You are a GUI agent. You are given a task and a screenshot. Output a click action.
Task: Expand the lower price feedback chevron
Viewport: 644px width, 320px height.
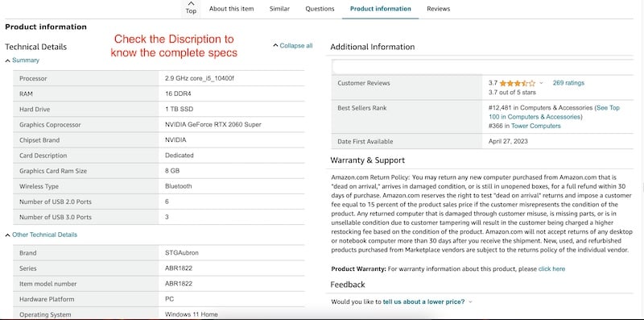pos(470,302)
